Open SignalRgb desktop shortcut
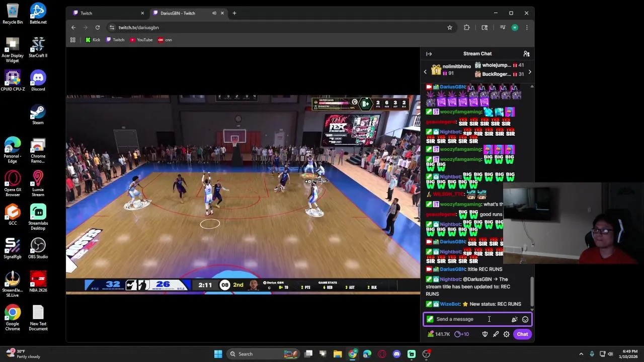This screenshot has width=644, height=362. coord(13,248)
